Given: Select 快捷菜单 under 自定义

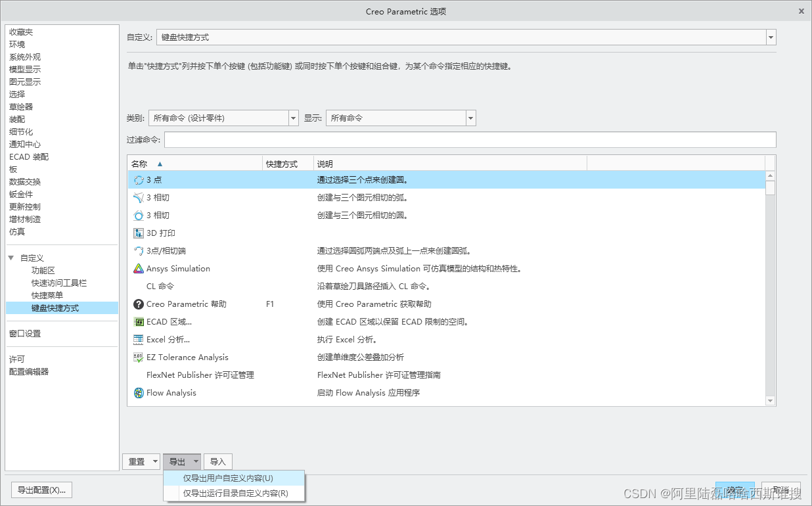Looking at the screenshot, I should point(47,296).
